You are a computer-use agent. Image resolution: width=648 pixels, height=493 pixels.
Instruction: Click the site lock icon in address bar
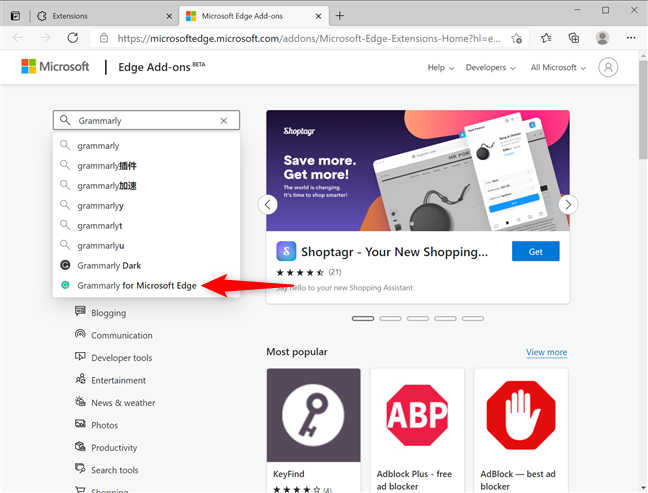(x=104, y=38)
